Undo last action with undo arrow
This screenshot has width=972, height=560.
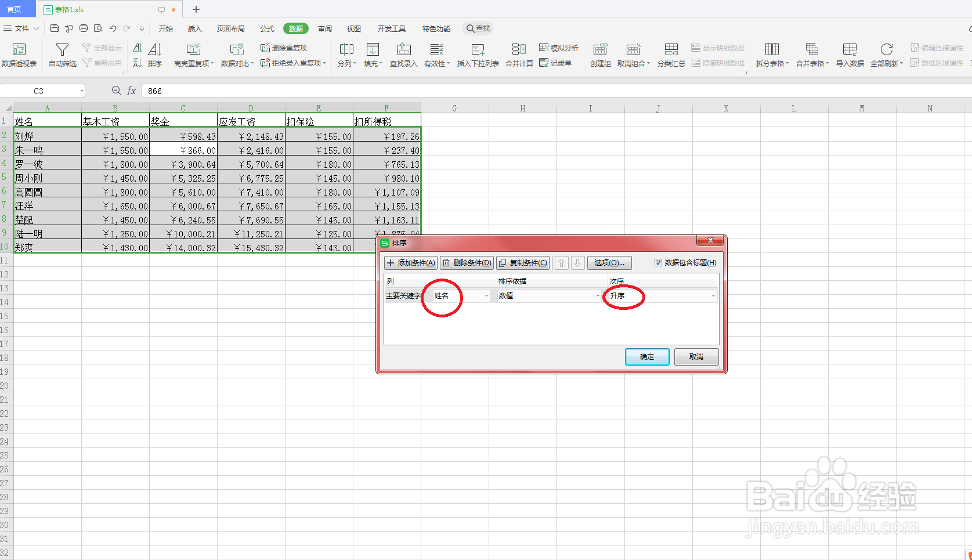[113, 28]
